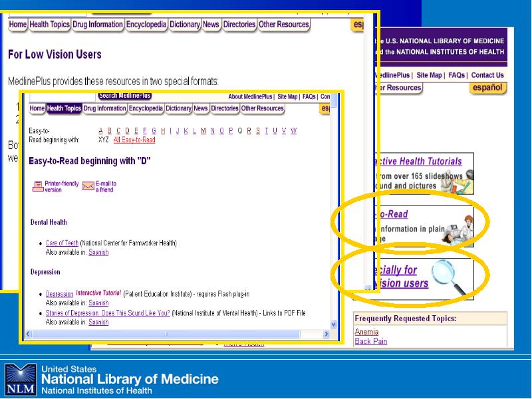Image resolution: width=532 pixels, height=399 pixels.
Task: Open Directories tab in Low Vision Users window
Action: click(x=239, y=25)
